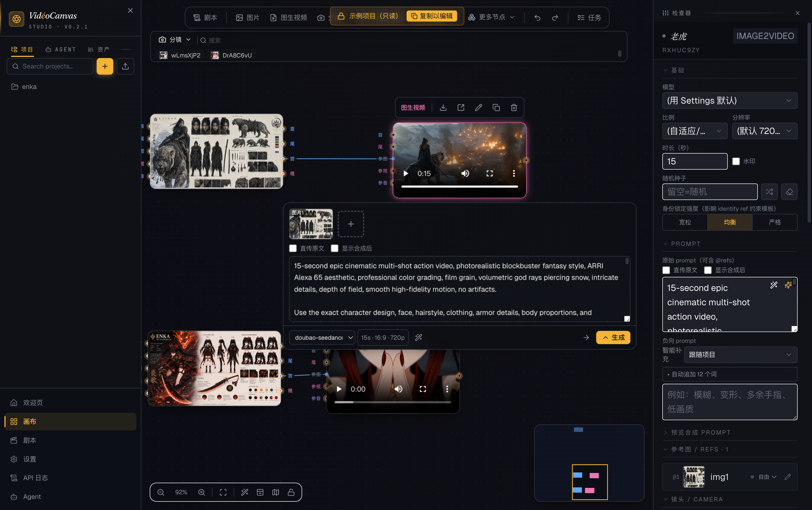Screen dimensions: 812x510
Task: Delete the node with trash icon
Action: tap(514, 107)
